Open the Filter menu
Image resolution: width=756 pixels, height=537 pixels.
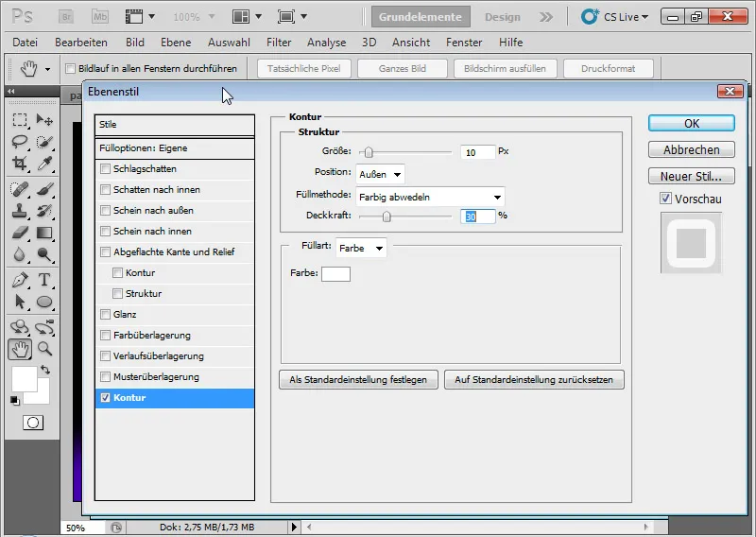coord(279,43)
